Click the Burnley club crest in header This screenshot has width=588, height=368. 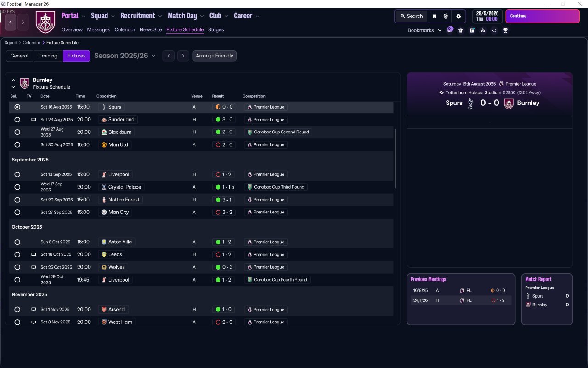[45, 22]
